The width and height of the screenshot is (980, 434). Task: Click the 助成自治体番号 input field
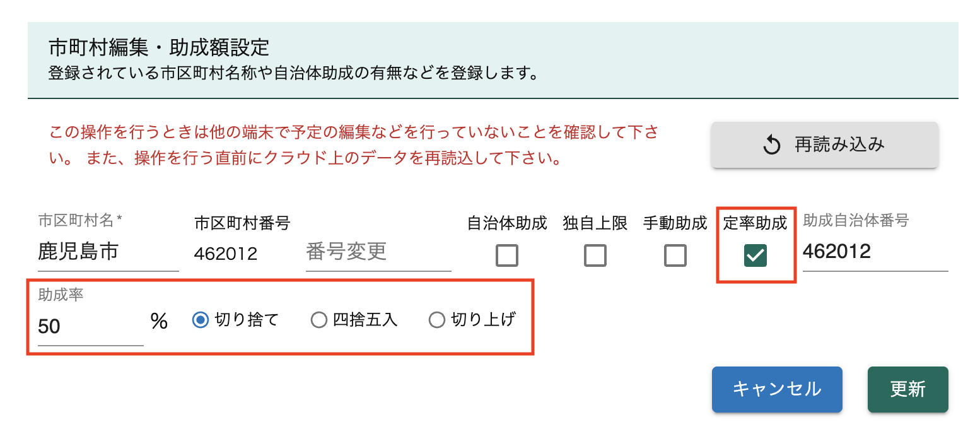coord(875,252)
